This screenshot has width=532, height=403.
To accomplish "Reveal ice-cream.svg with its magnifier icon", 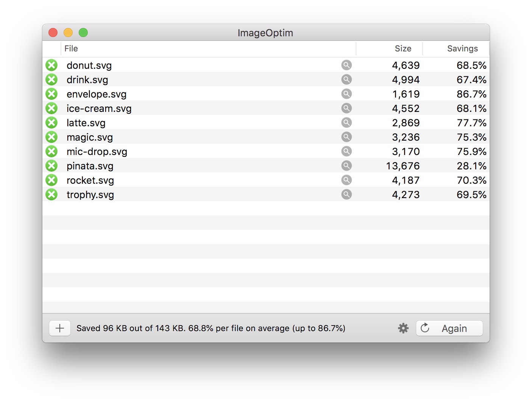I will coord(346,108).
